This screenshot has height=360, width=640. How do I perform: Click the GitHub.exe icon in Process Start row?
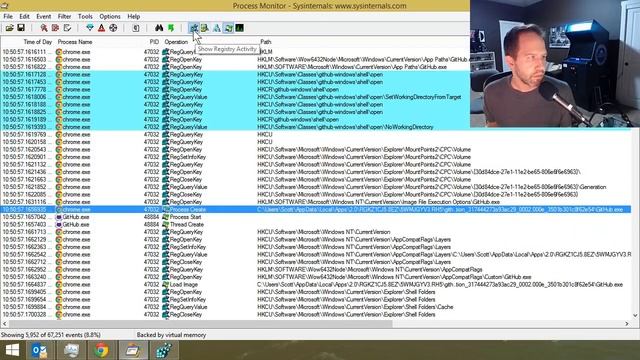[x=59, y=217]
